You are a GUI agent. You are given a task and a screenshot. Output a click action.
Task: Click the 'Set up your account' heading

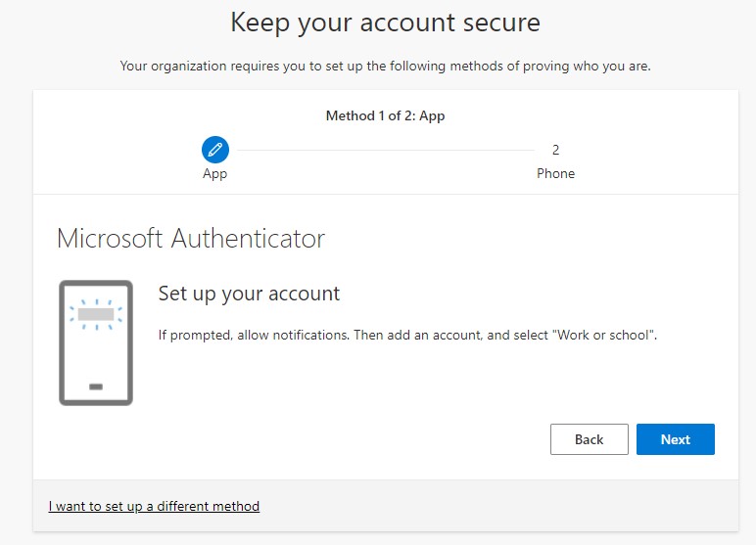click(x=249, y=294)
